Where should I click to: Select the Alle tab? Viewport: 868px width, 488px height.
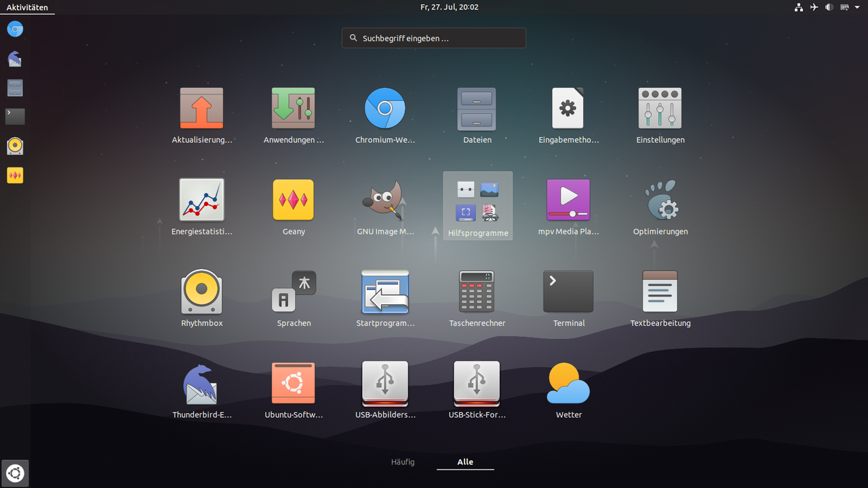[465, 462]
